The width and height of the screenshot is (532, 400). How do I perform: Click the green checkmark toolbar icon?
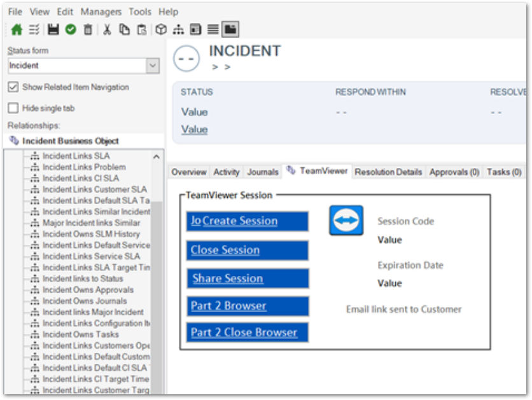(x=71, y=29)
